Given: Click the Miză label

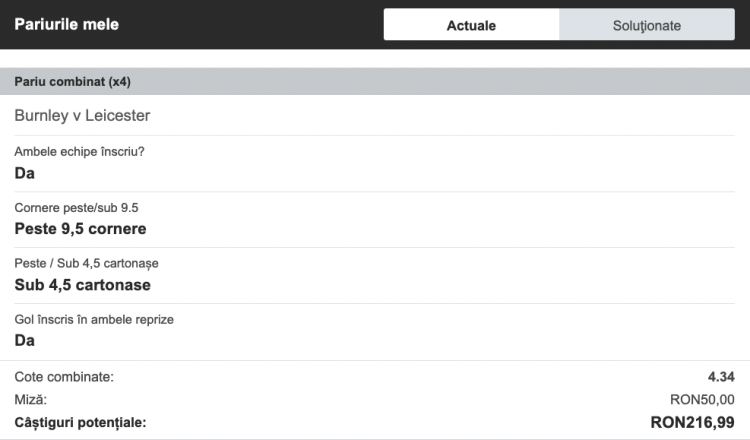Looking at the screenshot, I should pyautogui.click(x=31, y=399).
